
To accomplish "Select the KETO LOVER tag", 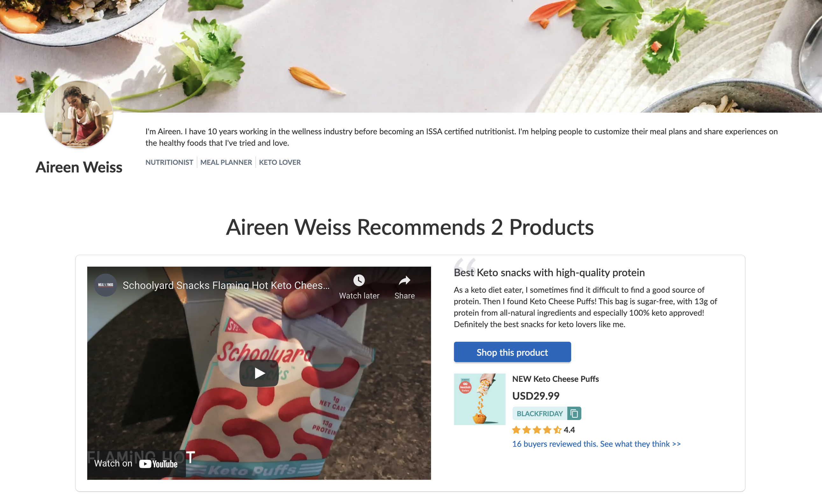I will point(280,162).
